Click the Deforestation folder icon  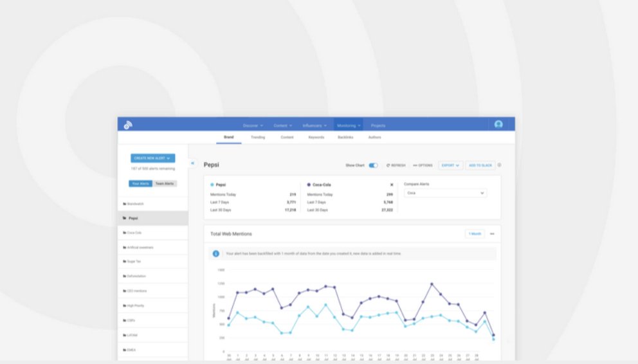point(125,276)
